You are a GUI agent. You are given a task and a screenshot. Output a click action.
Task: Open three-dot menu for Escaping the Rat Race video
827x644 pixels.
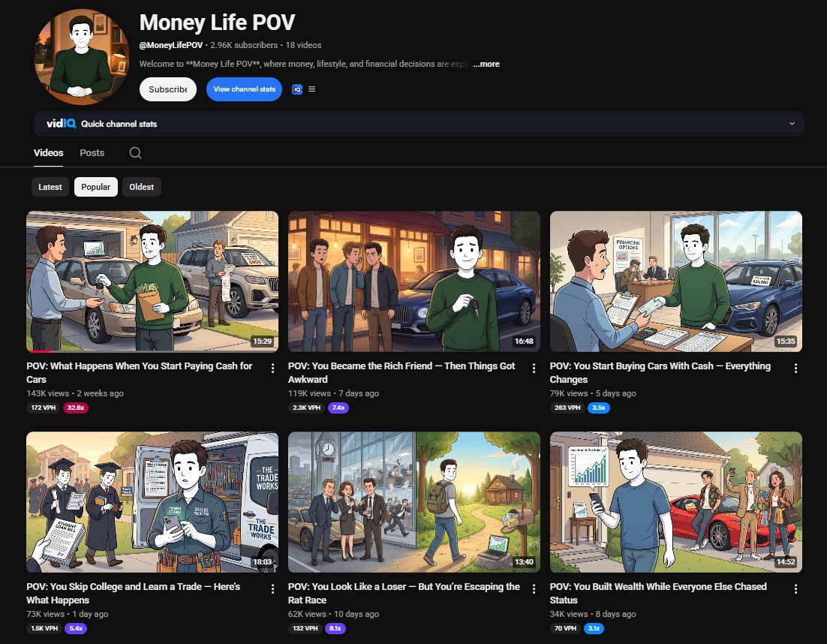click(x=534, y=588)
